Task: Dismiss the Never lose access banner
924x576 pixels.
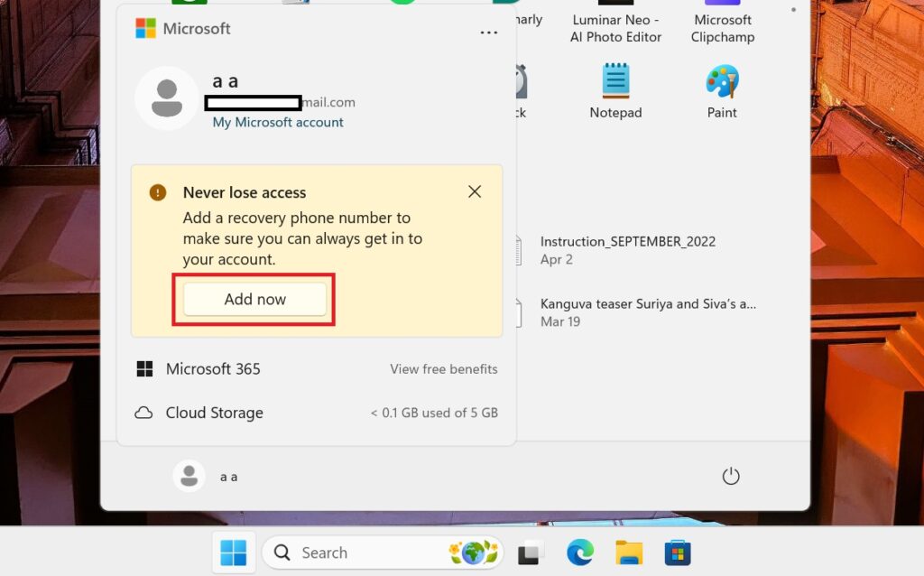Action: 475,191
